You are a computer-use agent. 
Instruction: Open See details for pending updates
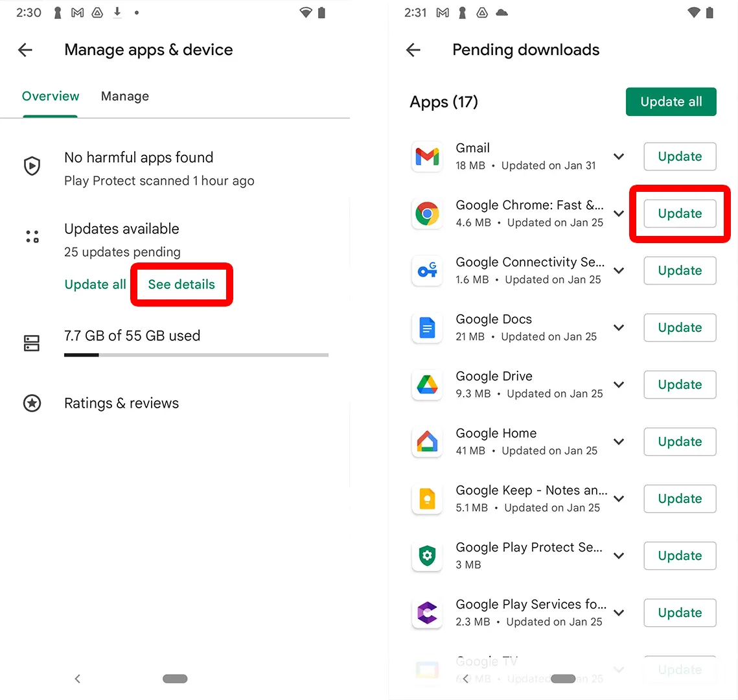pos(181,285)
